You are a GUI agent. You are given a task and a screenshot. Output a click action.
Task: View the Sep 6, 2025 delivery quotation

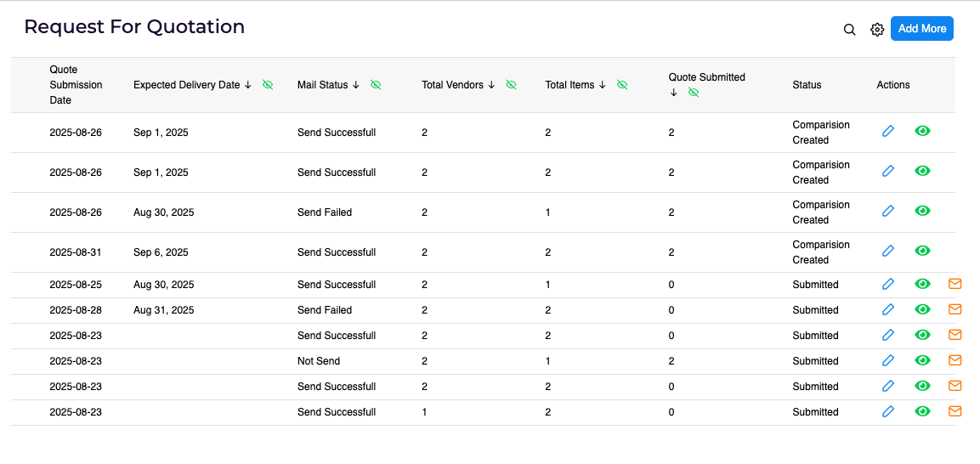pos(922,251)
